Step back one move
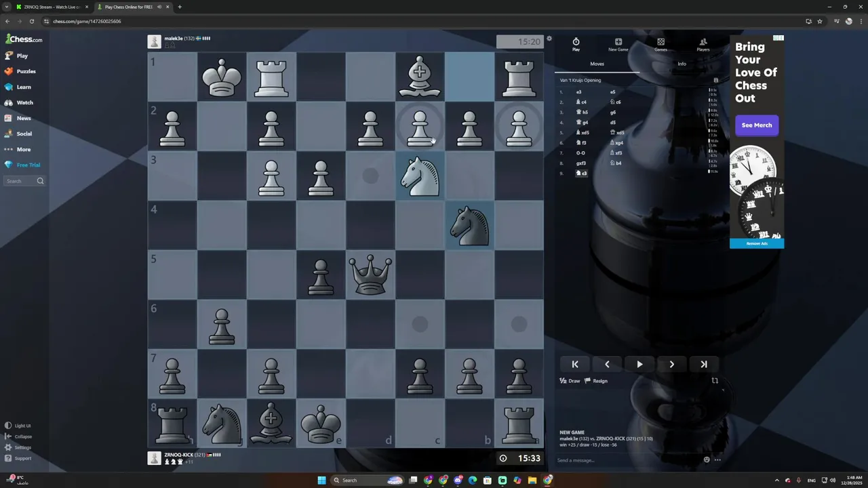Image resolution: width=868 pixels, height=488 pixels. click(x=607, y=364)
